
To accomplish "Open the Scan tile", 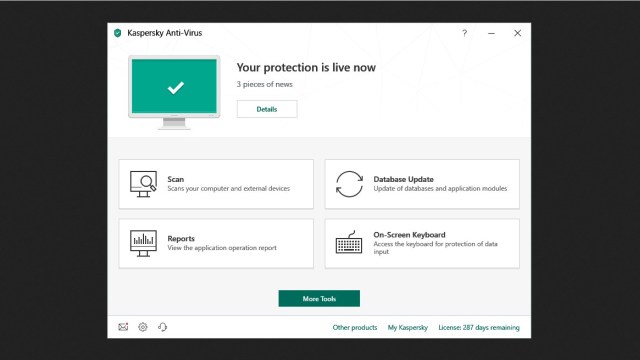I will click(x=216, y=184).
